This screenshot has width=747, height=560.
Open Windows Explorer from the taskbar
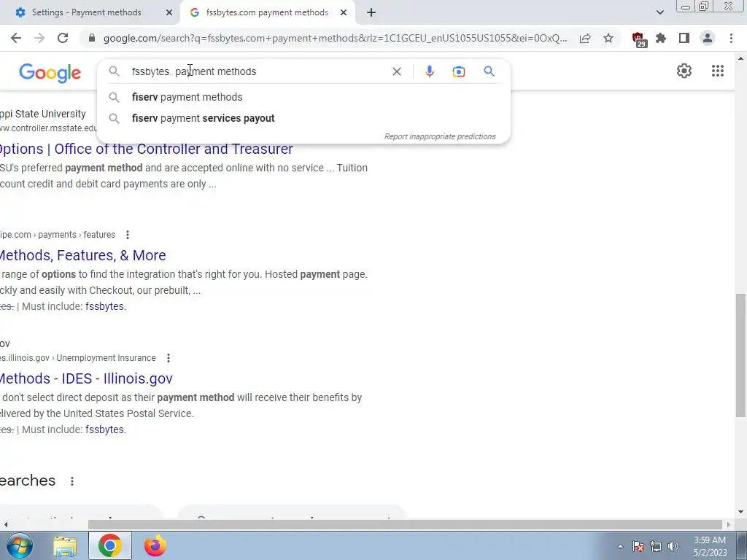coord(65,546)
